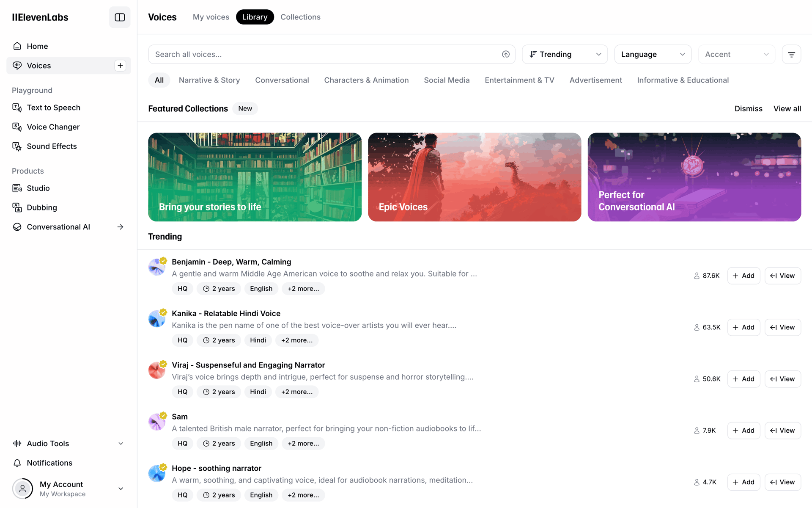Expand Sam's +2 more tags
812x508 pixels.
303,444
